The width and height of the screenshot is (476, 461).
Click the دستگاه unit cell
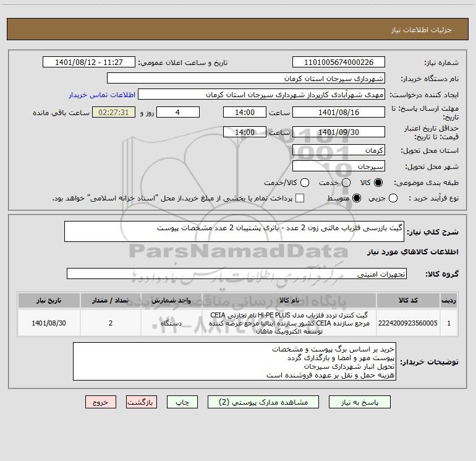pos(171,323)
